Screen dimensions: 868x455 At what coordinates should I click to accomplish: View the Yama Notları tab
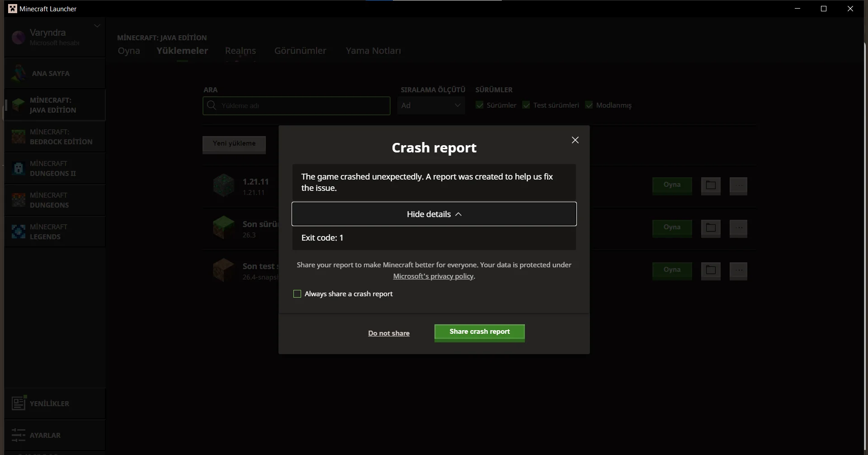(373, 51)
